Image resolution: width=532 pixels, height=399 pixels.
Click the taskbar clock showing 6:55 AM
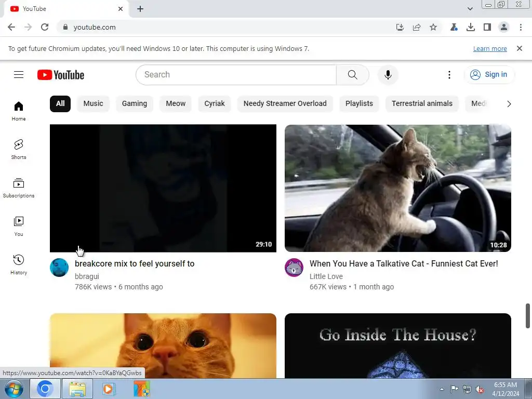(506, 389)
